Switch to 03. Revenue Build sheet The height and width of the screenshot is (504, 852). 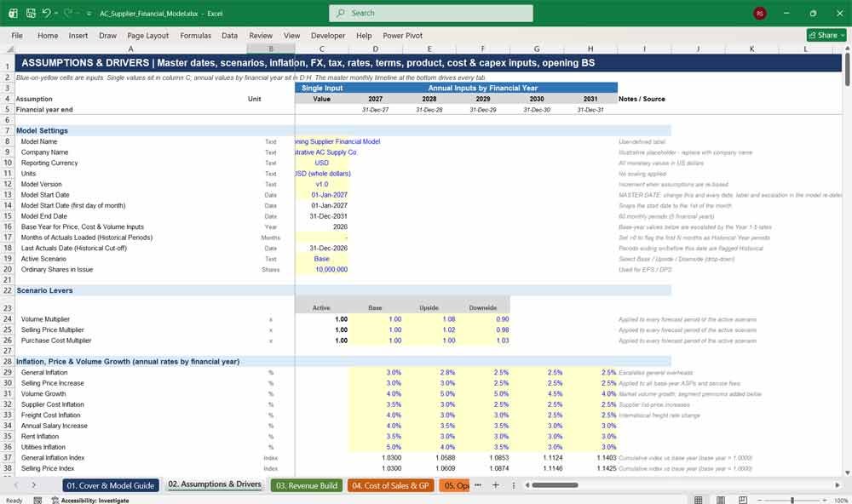307,485
